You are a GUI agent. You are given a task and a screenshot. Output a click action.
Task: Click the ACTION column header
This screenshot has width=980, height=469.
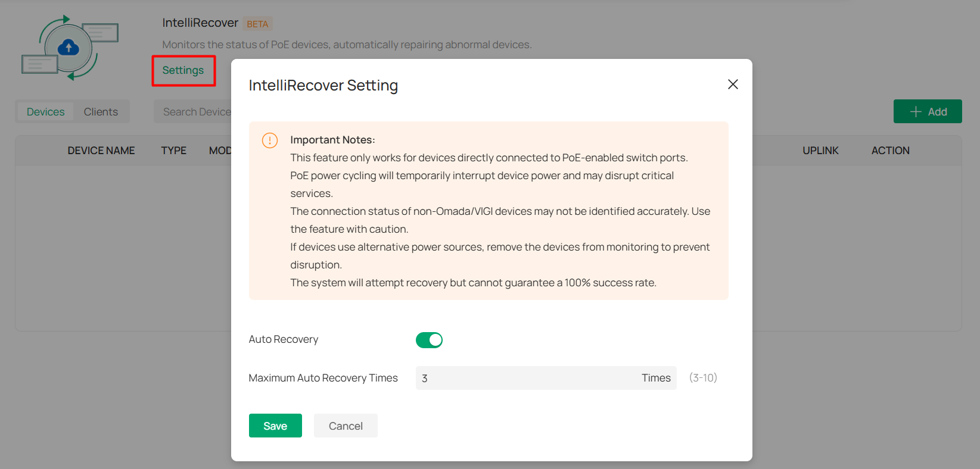tap(891, 151)
